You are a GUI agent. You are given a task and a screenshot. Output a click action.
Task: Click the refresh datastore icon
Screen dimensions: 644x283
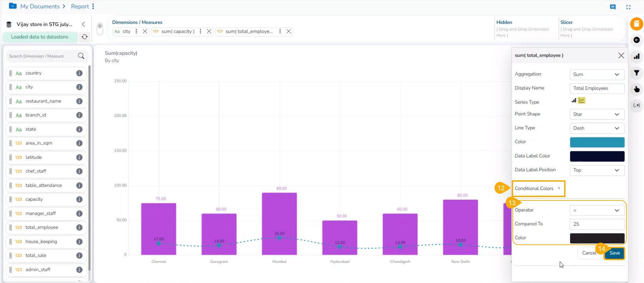point(85,37)
